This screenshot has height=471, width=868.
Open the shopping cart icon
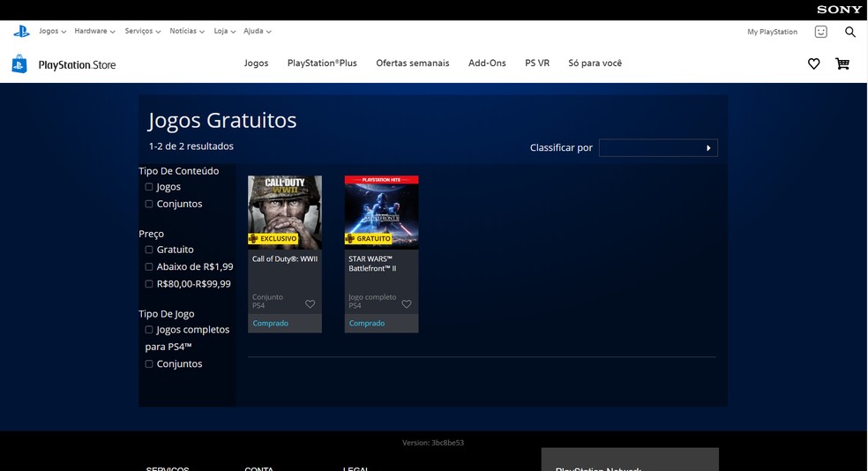[842, 64]
